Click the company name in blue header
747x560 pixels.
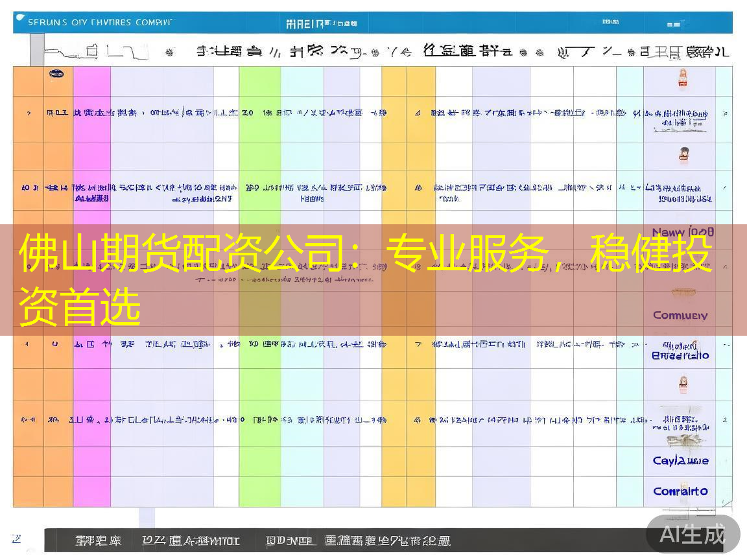100,23
